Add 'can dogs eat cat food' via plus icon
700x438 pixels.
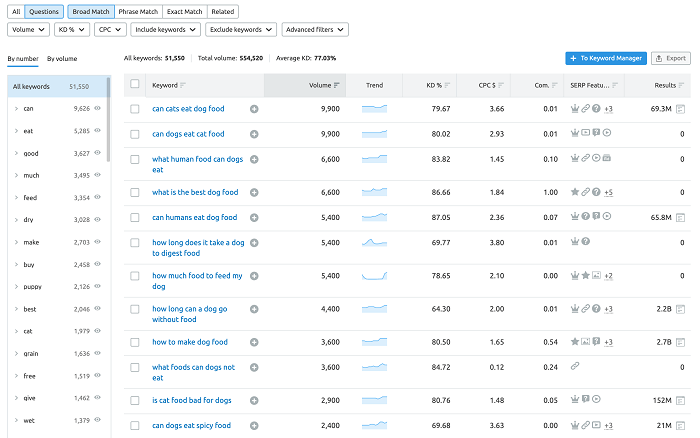pyautogui.click(x=254, y=134)
